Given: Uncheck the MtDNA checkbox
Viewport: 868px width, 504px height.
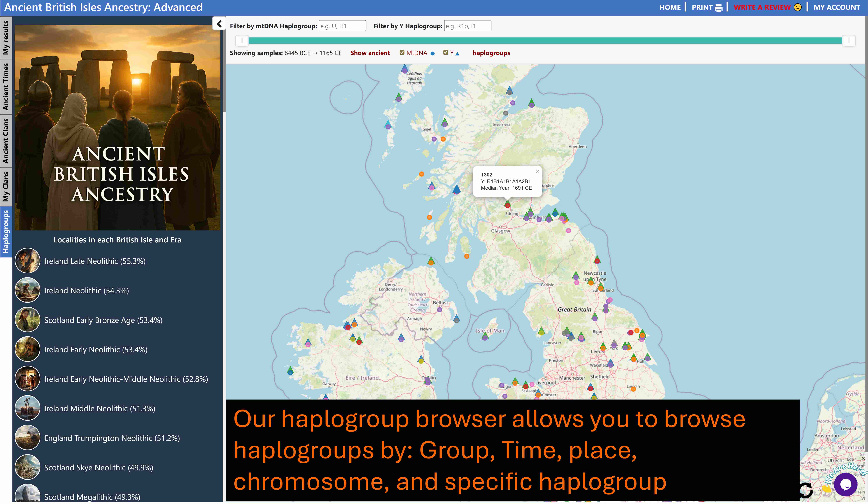Looking at the screenshot, I should coord(402,52).
